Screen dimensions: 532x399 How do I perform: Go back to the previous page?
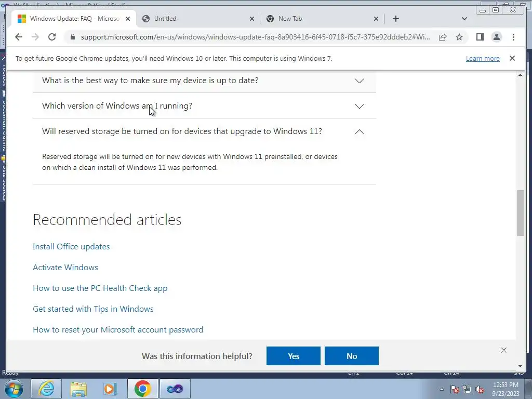click(x=19, y=37)
